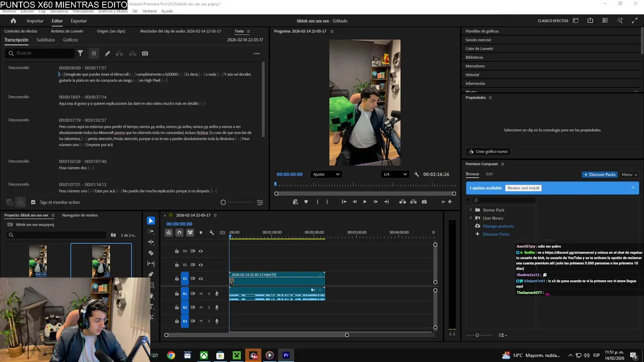Select the Track Select Forward tool

point(151,232)
